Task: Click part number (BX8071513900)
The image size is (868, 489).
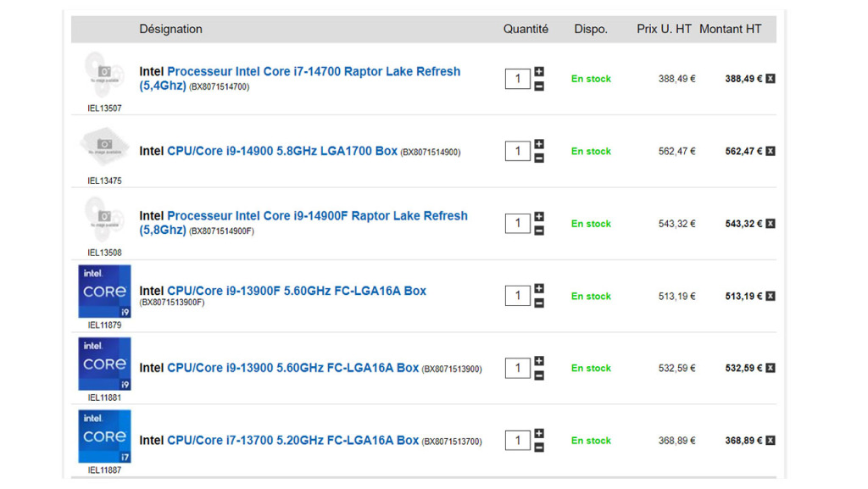Action: coord(452,370)
